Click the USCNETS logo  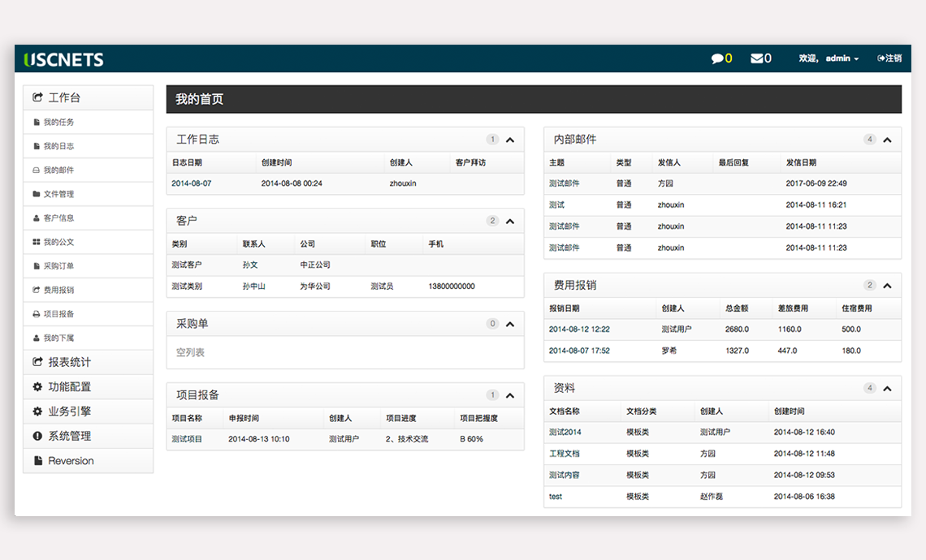click(64, 59)
